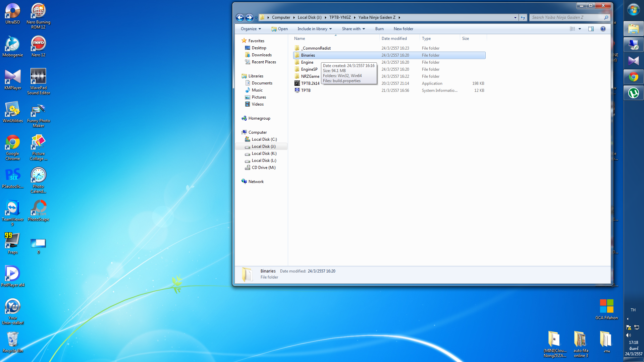Image resolution: width=644 pixels, height=362 pixels.
Task: Open Include in library dropdown
Action: tap(314, 29)
